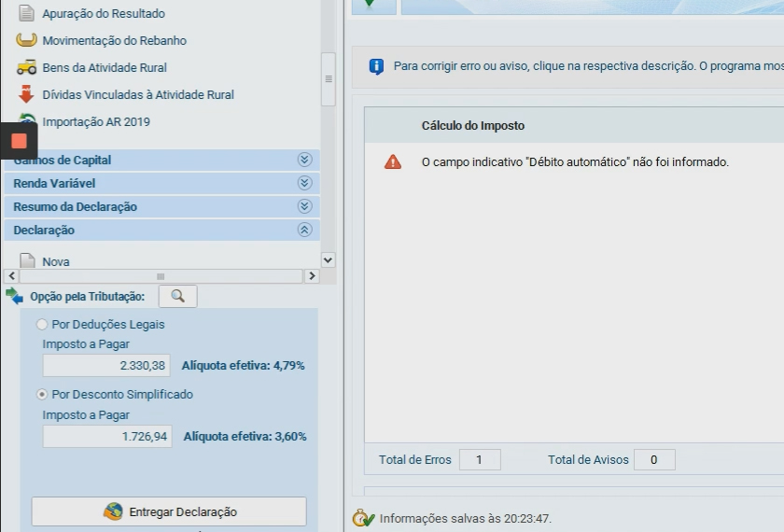Click the Imposto a Pagar 1.726,94 field
This screenshot has height=532, width=784.
[x=107, y=436]
